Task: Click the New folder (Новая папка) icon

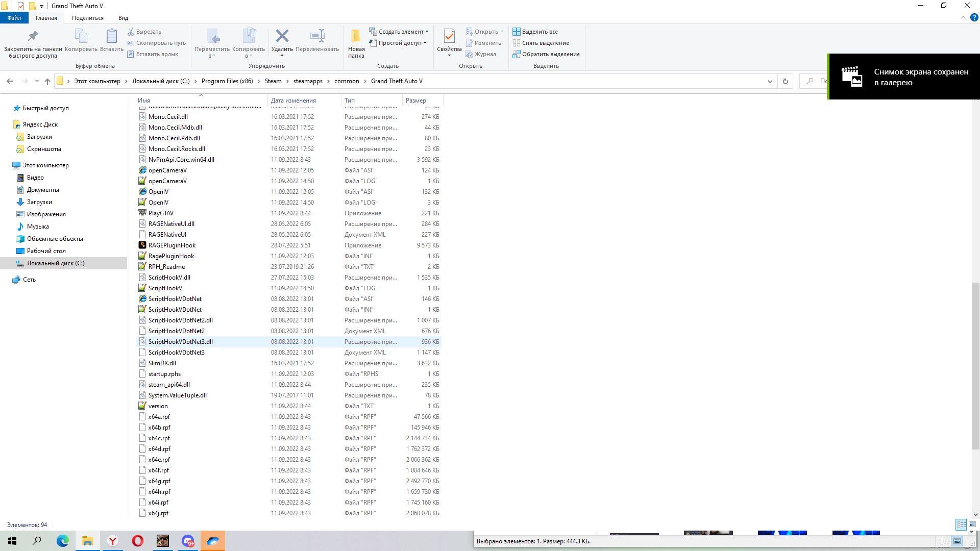Action: pos(356,37)
